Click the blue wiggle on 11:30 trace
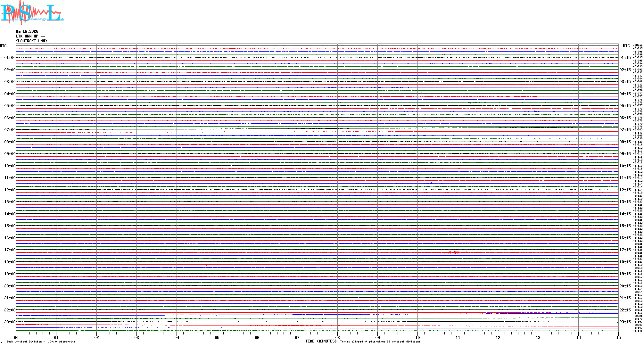Image resolution: width=644 pixels, height=346 pixels. tap(433, 183)
